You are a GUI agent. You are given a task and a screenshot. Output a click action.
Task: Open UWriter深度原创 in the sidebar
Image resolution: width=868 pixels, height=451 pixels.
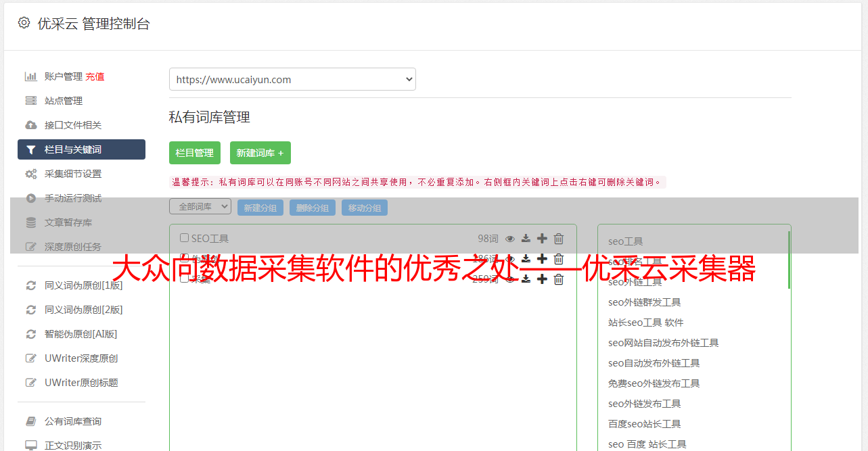click(x=81, y=358)
